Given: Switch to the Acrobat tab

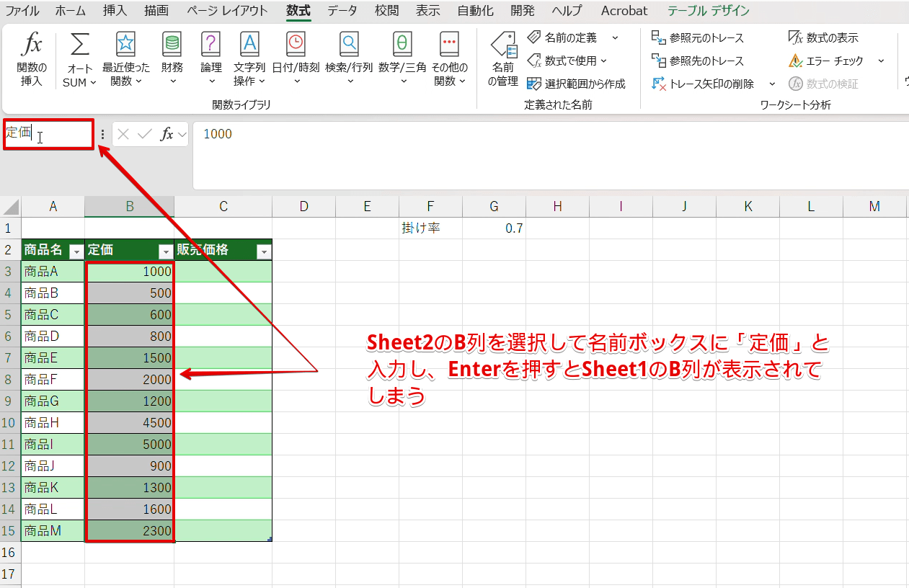Looking at the screenshot, I should pos(624,11).
